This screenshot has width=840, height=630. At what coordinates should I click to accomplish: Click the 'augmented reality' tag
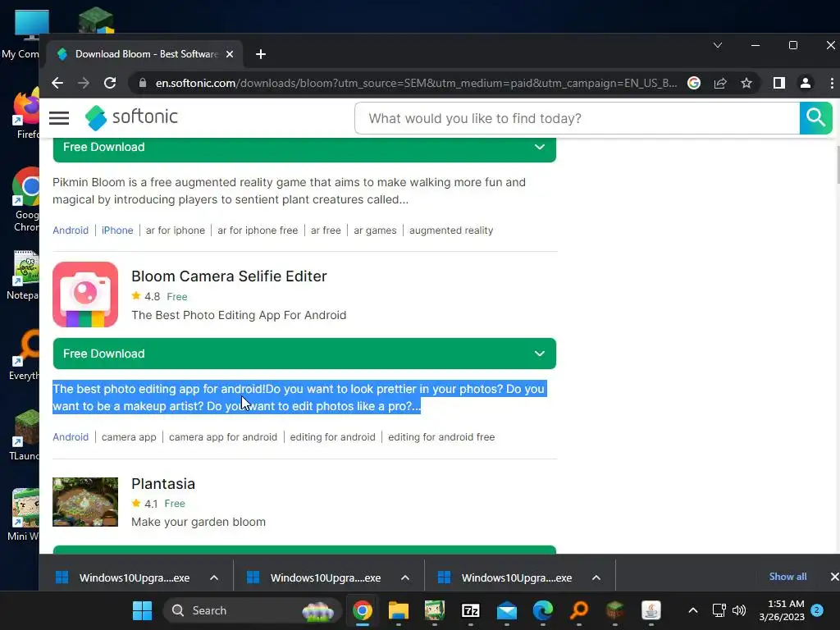pos(451,231)
